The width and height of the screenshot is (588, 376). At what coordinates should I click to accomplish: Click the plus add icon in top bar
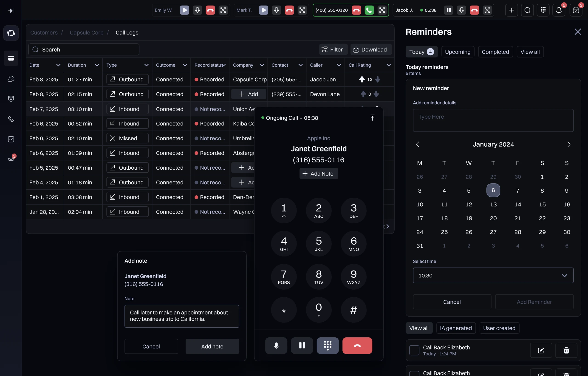pos(512,10)
